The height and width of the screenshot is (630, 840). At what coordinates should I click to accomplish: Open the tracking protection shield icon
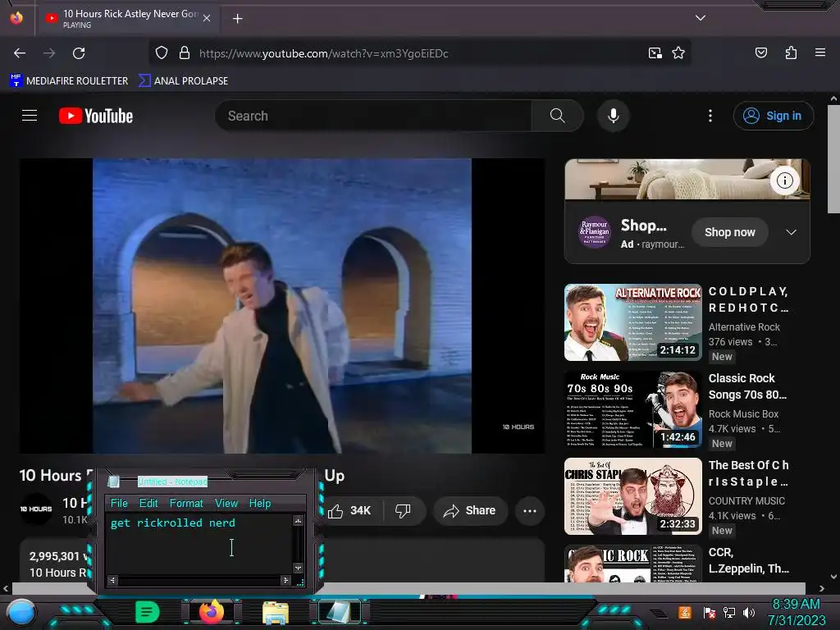tap(162, 53)
